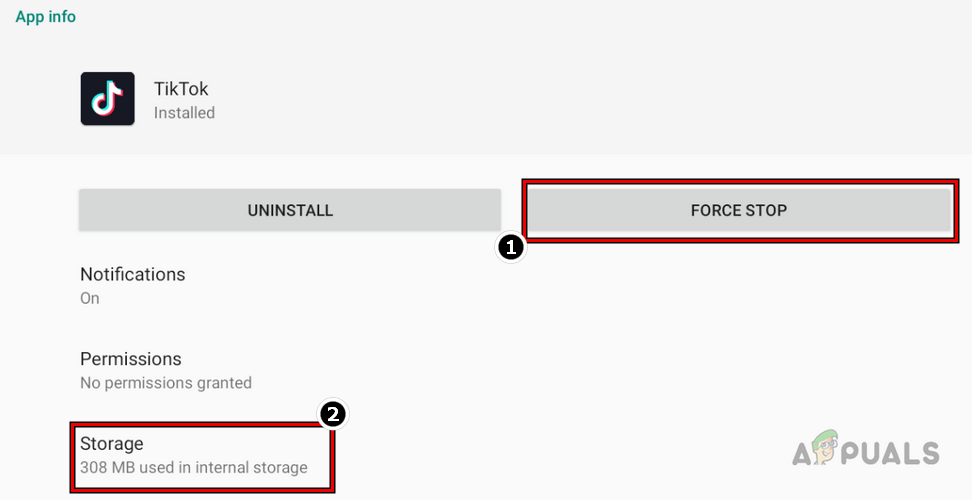
Task: Click the number 2 annotation badge
Action: tap(332, 414)
